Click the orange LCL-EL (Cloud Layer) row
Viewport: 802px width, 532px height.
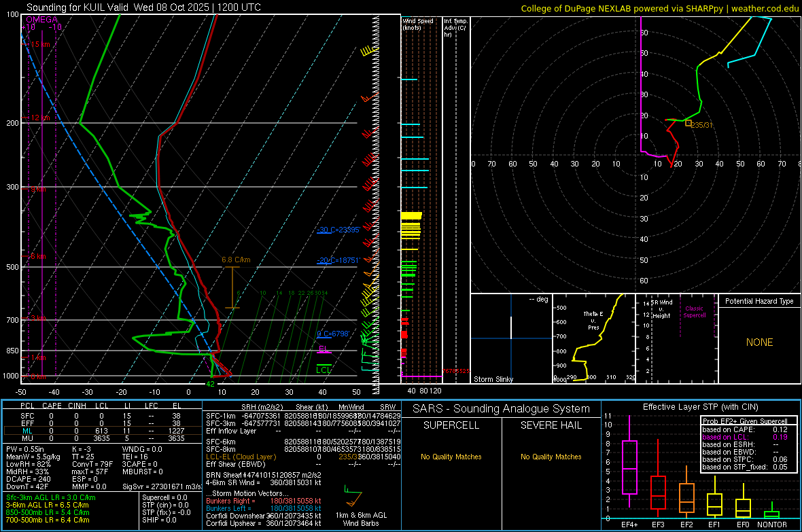(303, 457)
